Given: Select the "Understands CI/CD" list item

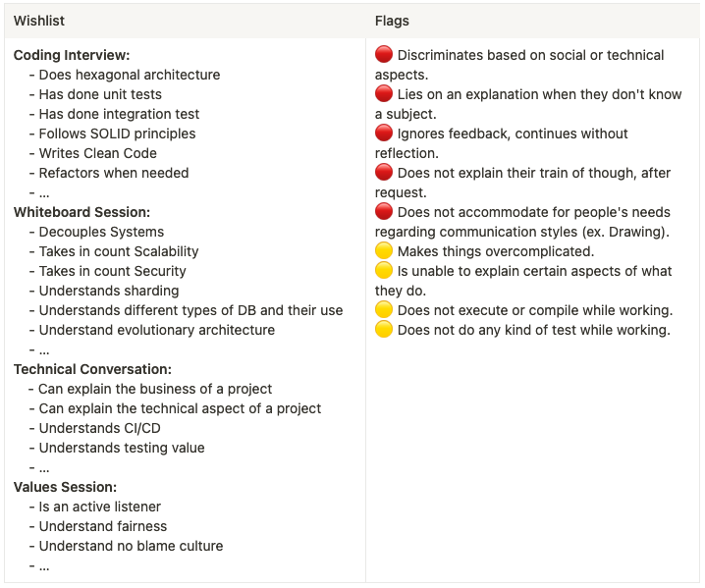Looking at the screenshot, I should 100,428.
